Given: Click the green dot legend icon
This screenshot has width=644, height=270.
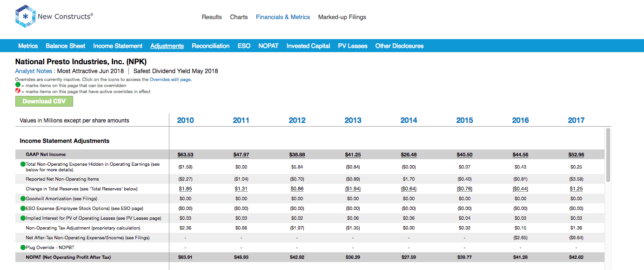Looking at the screenshot, I should pyautogui.click(x=18, y=86).
